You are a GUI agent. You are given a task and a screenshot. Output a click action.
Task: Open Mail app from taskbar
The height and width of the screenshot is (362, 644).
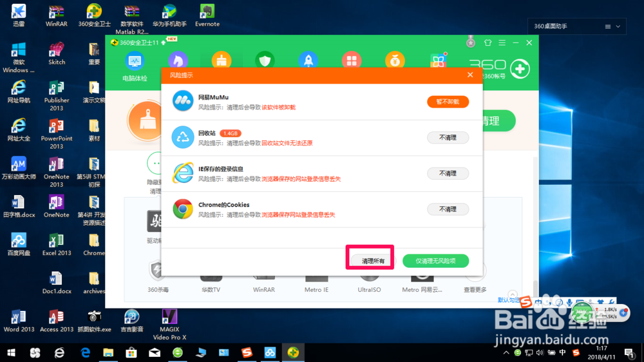click(155, 352)
